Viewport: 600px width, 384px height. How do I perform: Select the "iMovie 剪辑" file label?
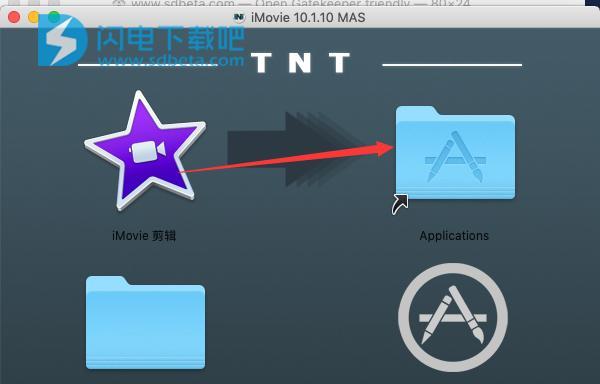144,236
